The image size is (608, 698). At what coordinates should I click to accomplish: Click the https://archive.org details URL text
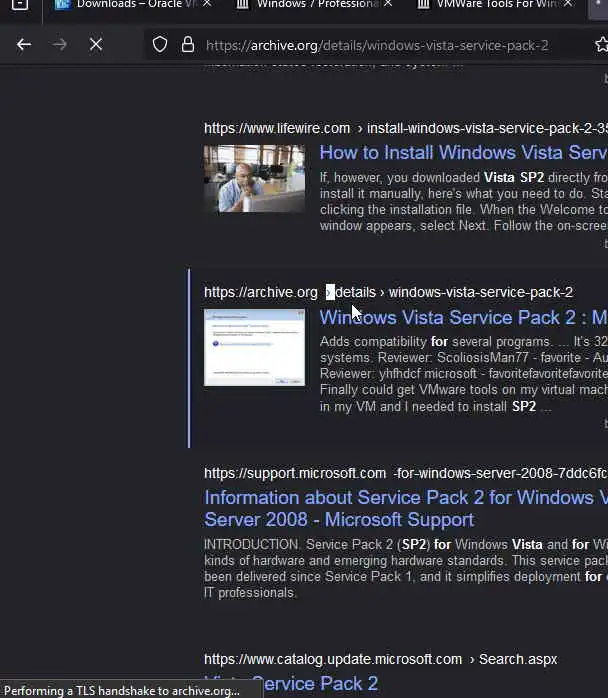click(x=388, y=292)
